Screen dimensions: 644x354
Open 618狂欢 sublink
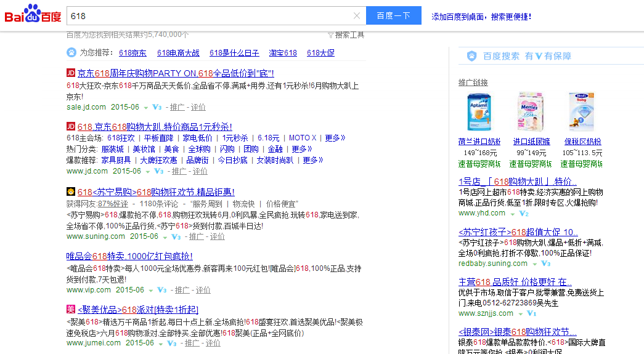[x=121, y=138]
